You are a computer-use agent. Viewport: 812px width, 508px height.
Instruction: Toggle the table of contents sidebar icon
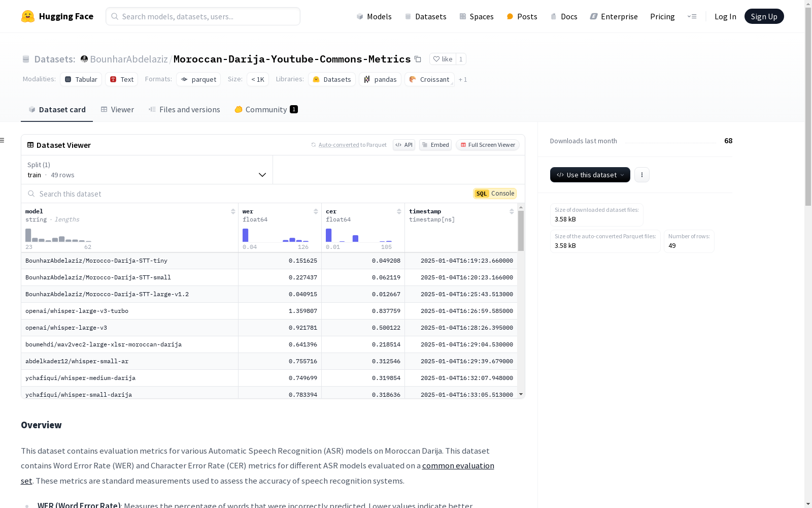coord(3,140)
